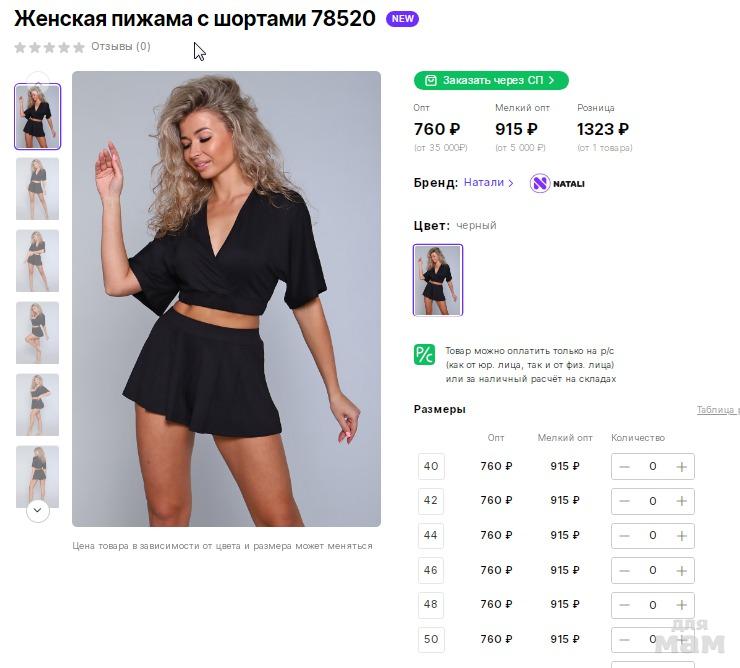Click the five-star rating icons
The width and height of the screenshot is (740, 668).
pyautogui.click(x=49, y=47)
